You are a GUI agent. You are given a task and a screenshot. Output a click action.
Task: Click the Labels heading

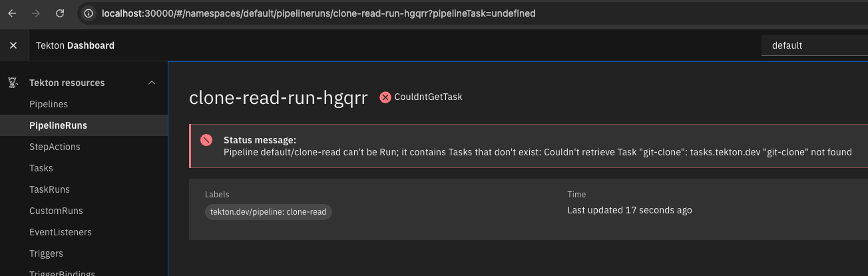[x=217, y=195]
